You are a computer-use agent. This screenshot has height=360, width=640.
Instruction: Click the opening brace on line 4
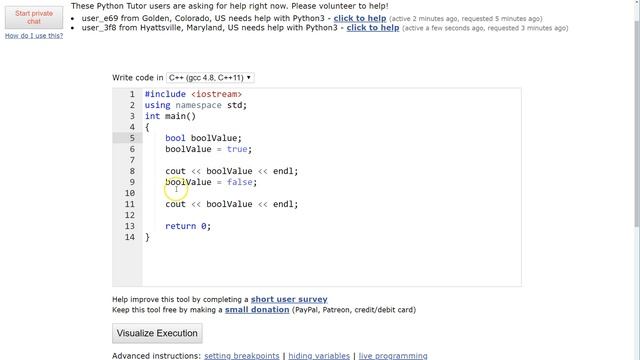point(147,127)
